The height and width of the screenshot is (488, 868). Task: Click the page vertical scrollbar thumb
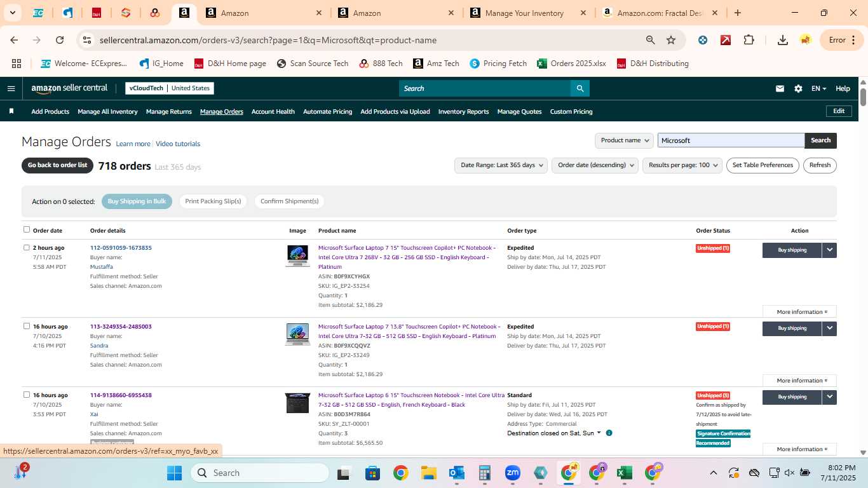pos(864,97)
